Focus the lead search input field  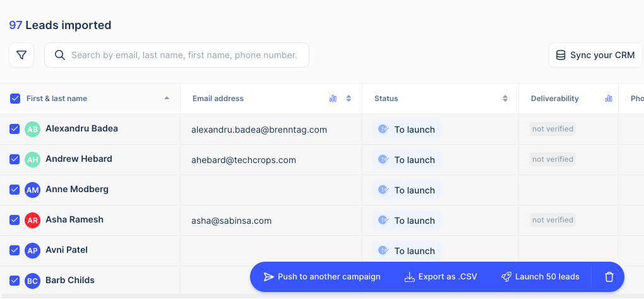183,55
